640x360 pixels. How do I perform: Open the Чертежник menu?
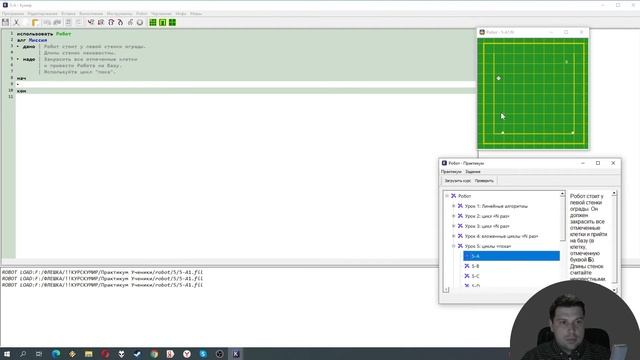tap(161, 13)
